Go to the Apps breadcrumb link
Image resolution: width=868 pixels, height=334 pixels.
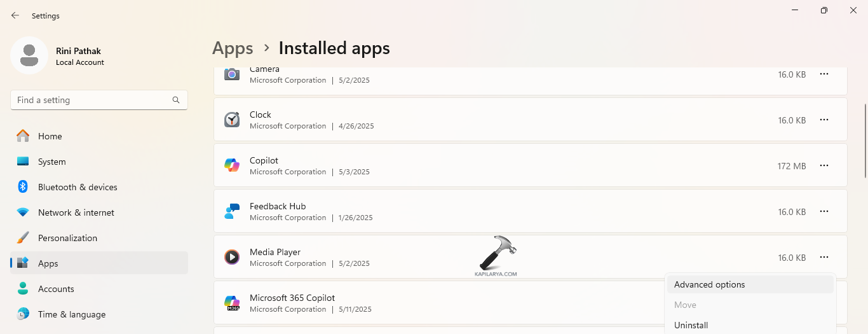(233, 48)
